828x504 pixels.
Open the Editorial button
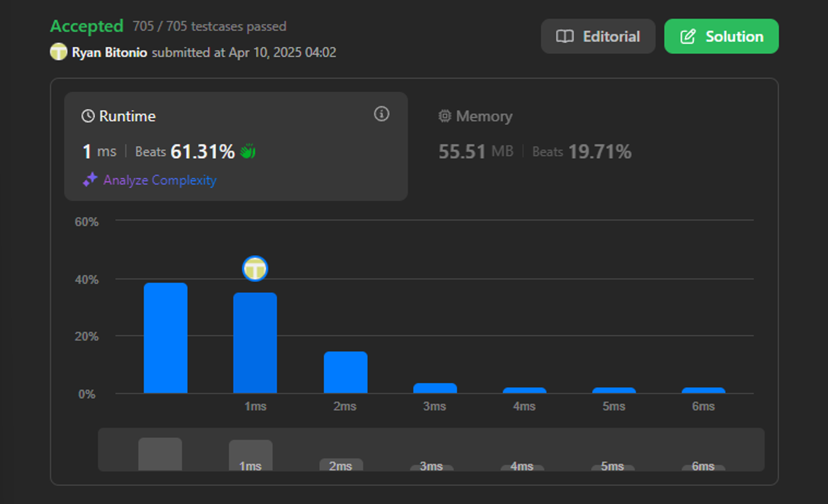[x=598, y=36]
